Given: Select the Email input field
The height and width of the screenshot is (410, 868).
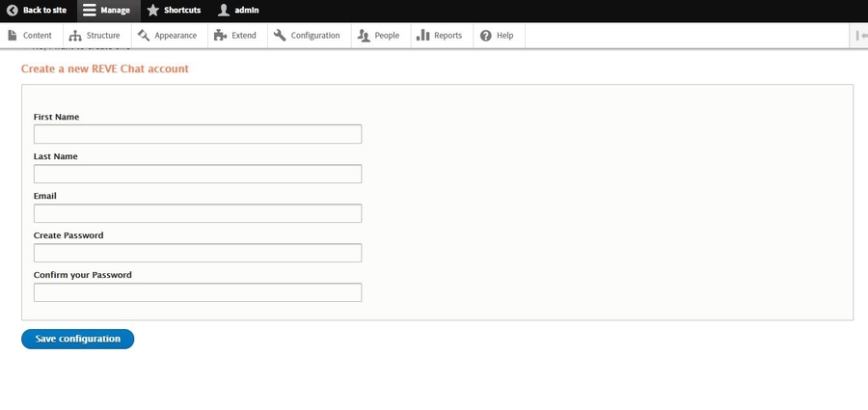Looking at the screenshot, I should click(x=198, y=213).
